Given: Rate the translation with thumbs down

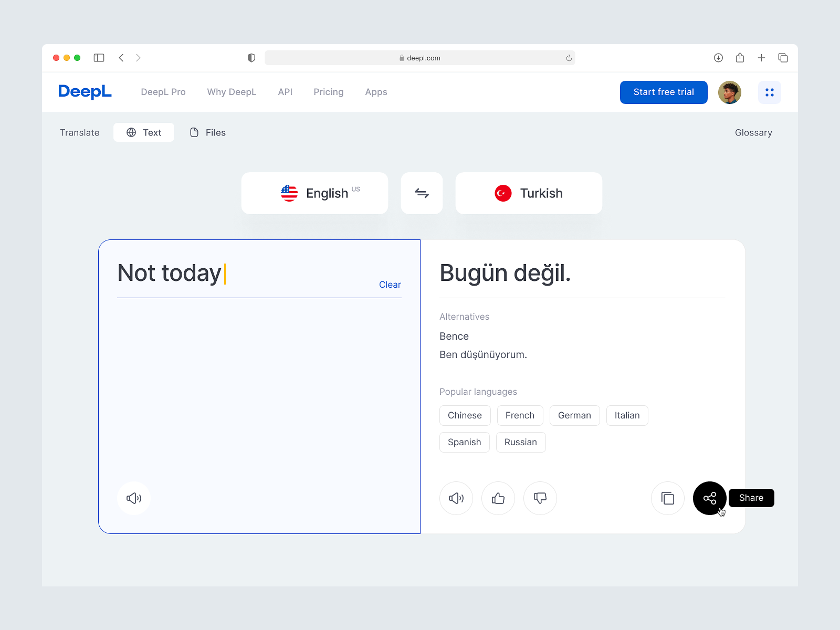Looking at the screenshot, I should point(540,498).
